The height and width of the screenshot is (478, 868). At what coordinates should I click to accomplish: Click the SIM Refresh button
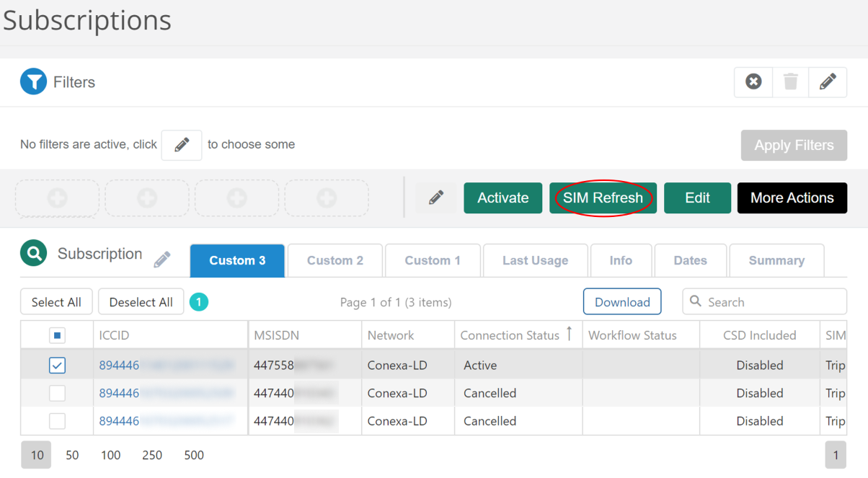point(603,198)
